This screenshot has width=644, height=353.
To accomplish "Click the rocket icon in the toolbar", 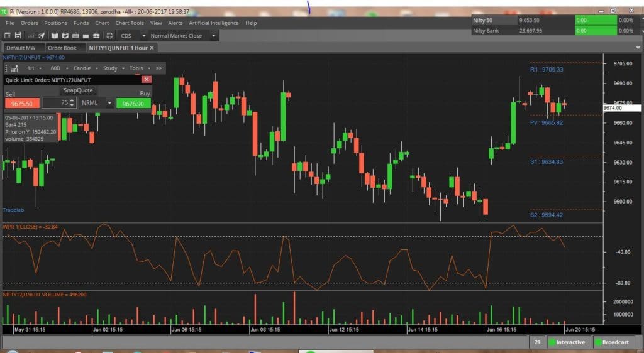I will [x=42, y=36].
